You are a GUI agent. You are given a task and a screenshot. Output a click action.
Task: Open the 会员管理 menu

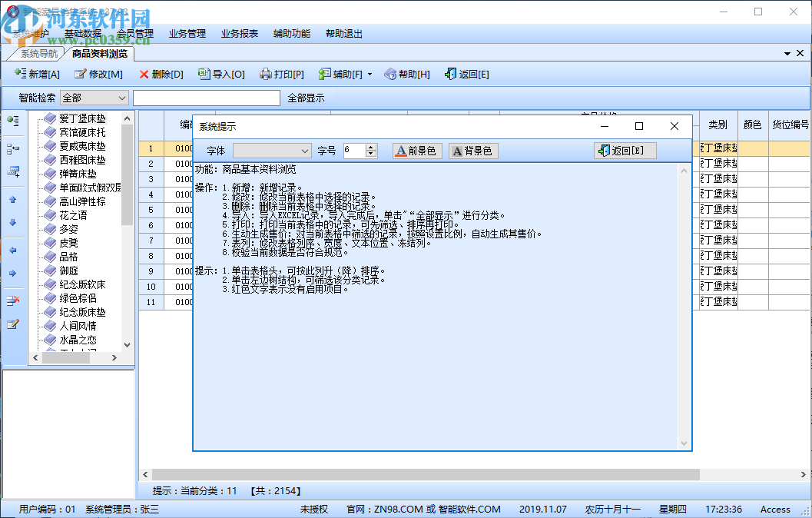pos(135,33)
